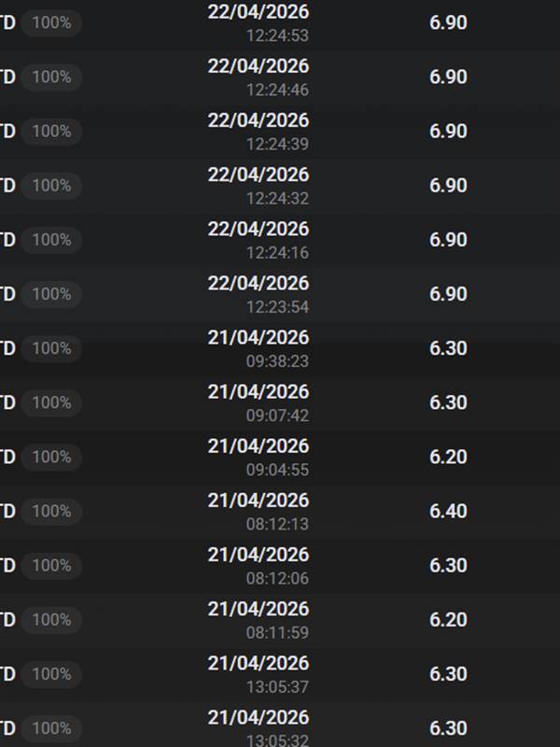Click the 6.20 value in the 08:11:59 row

448,619
